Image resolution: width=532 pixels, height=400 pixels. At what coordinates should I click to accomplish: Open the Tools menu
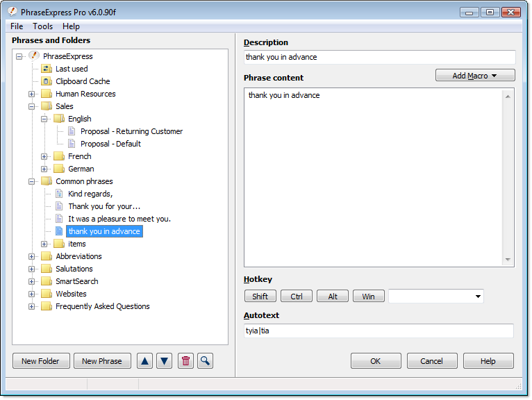pyautogui.click(x=43, y=26)
